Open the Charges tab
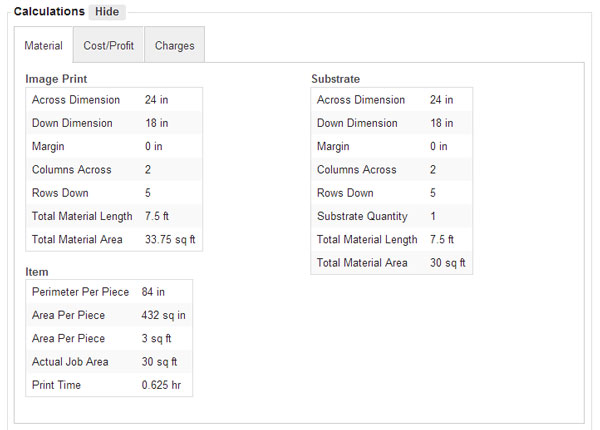Image resolution: width=600 pixels, height=430 pixels. [x=174, y=46]
